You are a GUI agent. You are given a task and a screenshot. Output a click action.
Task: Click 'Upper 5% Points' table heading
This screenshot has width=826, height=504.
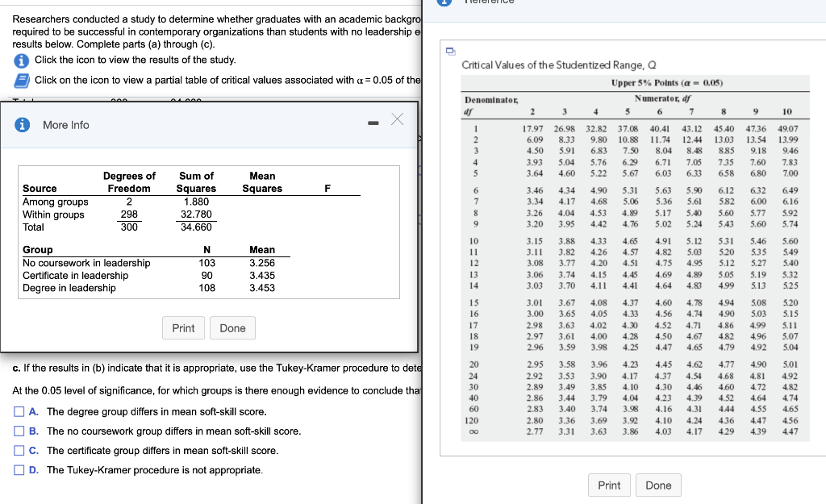(667, 83)
